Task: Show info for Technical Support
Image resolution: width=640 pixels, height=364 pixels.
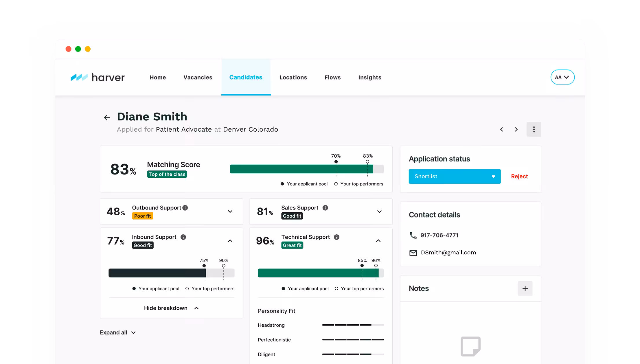Action: [x=336, y=237]
